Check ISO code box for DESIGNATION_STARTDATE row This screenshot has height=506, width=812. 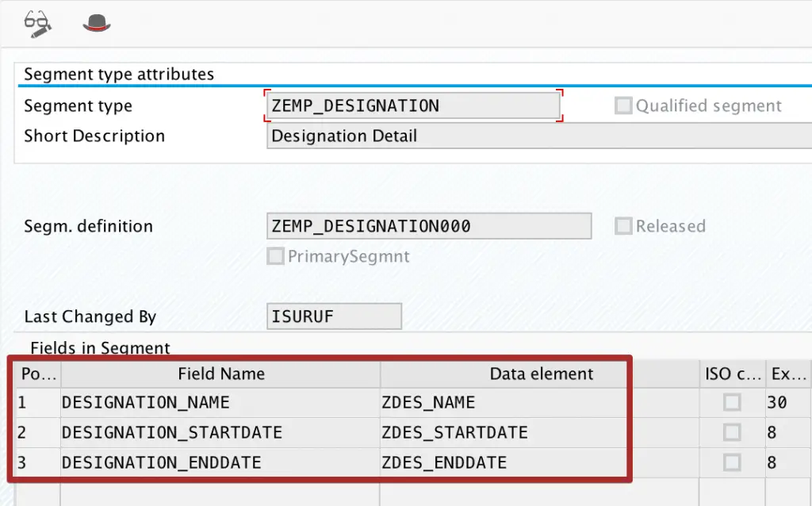click(732, 432)
